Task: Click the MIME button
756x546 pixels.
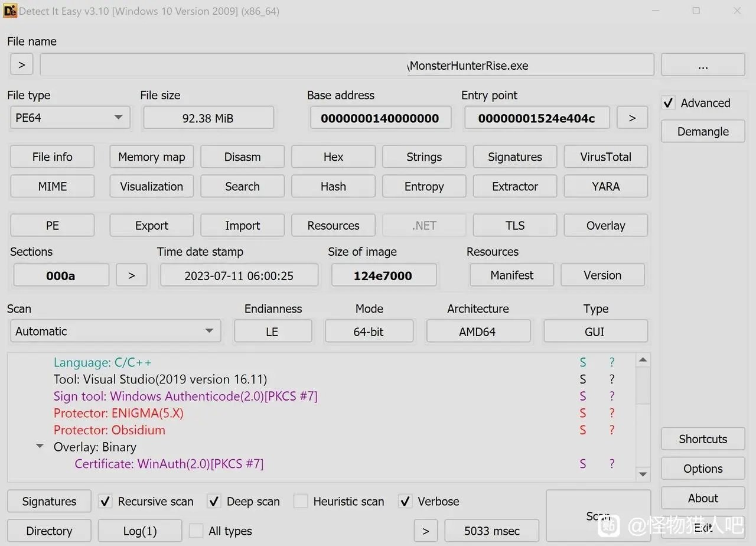Action: pos(53,186)
